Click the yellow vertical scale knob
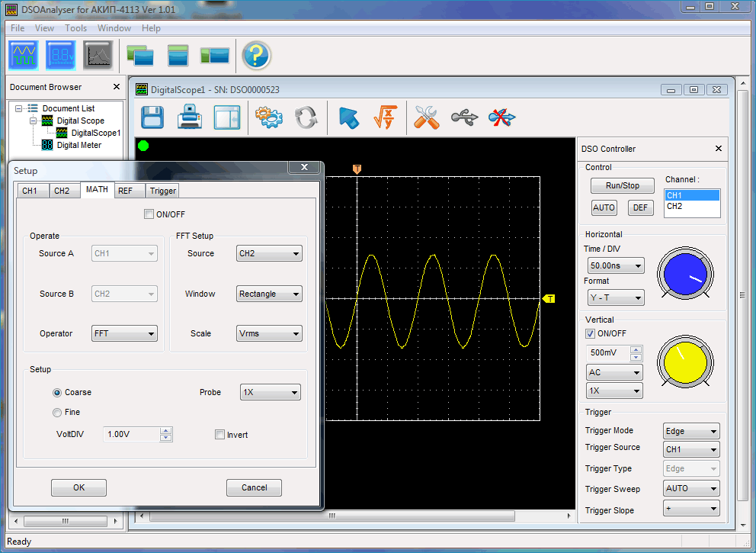This screenshot has width=756, height=553. (x=686, y=362)
